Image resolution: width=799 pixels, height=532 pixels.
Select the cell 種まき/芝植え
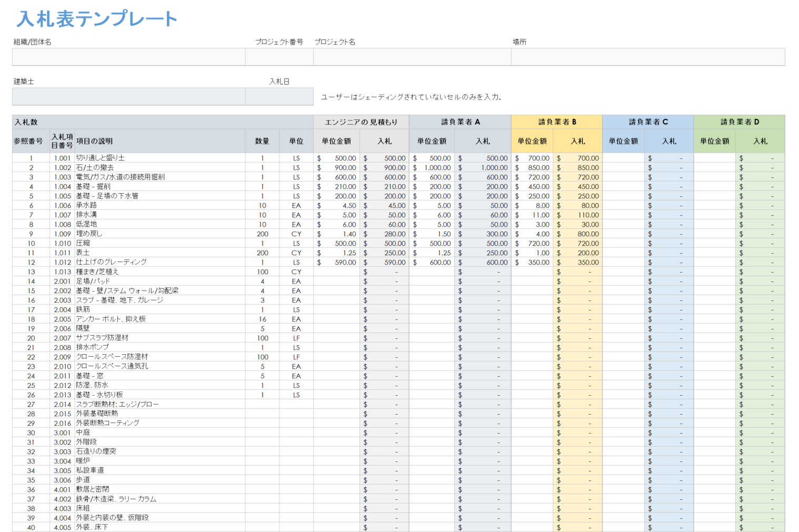coord(160,272)
